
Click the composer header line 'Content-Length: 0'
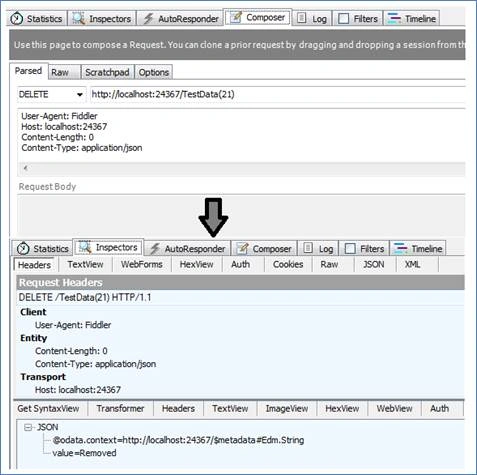57,137
